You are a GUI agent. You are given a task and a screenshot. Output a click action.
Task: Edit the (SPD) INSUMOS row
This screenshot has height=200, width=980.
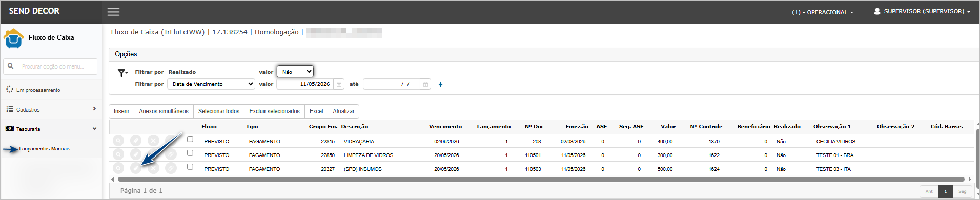[136, 168]
